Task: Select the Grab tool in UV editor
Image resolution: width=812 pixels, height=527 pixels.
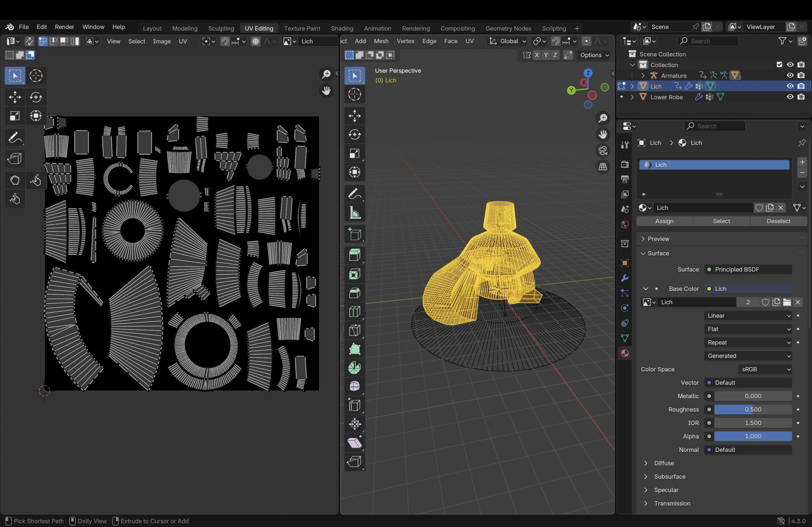Action: (x=15, y=180)
